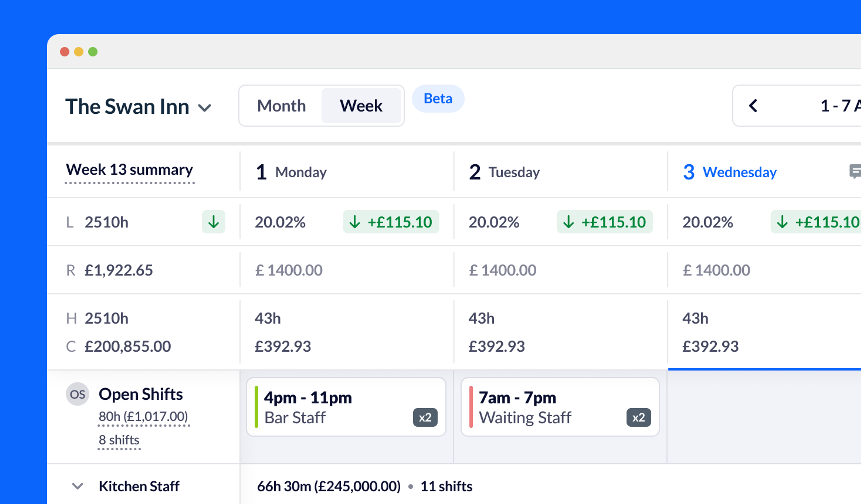
Task: Switch to Month view
Action: pos(281,106)
